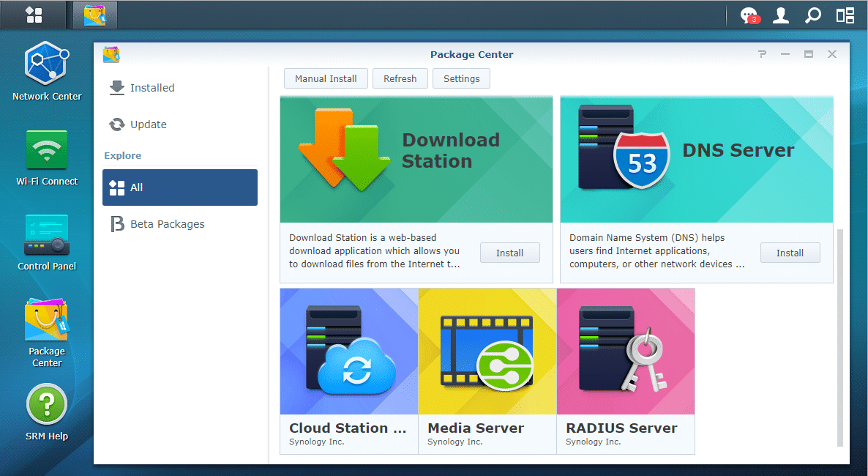
Task: Install the DNS Server package
Action: coord(790,253)
